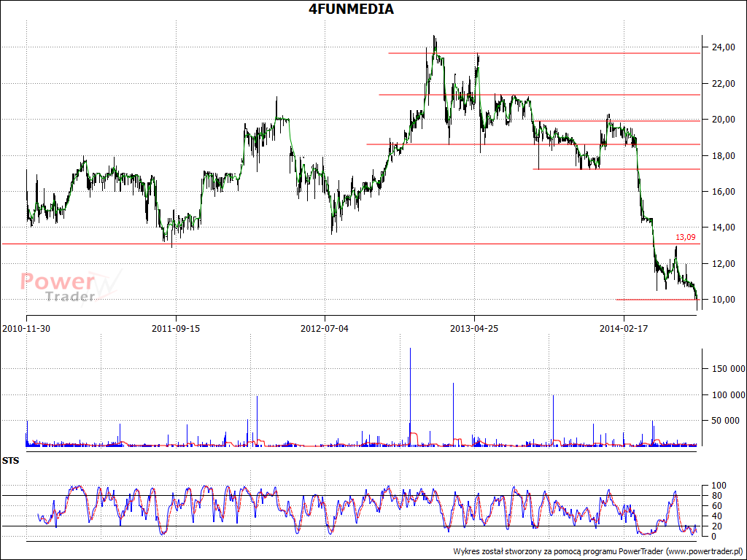The image size is (747, 560).
Task: Click the 18,00 price axis label
Action: [723, 156]
